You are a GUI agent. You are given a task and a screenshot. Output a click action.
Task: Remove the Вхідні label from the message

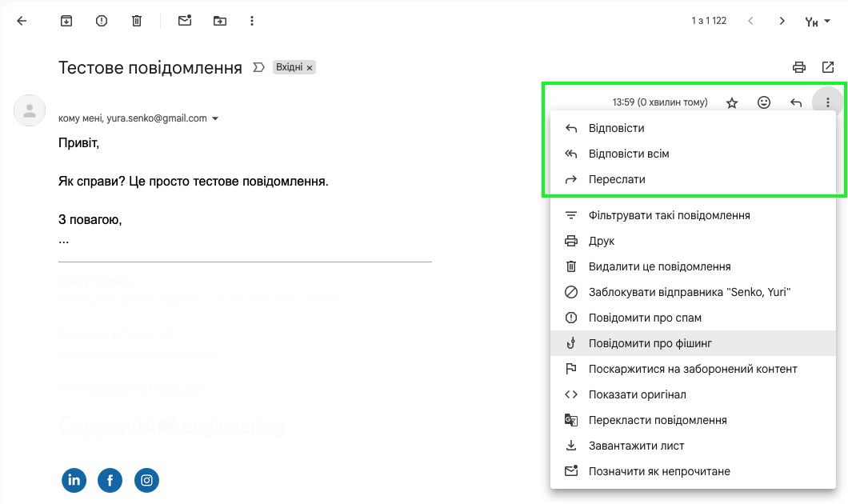(310, 68)
